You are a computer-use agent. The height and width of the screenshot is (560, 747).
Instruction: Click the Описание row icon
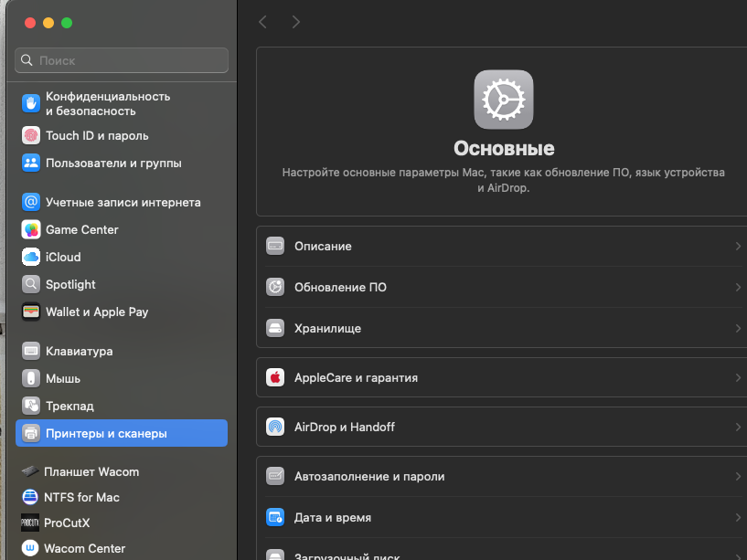coord(275,246)
